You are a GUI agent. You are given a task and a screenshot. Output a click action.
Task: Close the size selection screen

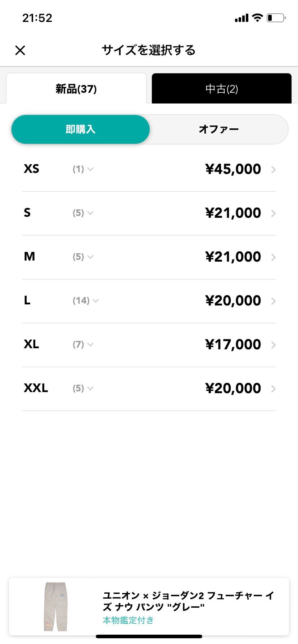click(x=20, y=50)
